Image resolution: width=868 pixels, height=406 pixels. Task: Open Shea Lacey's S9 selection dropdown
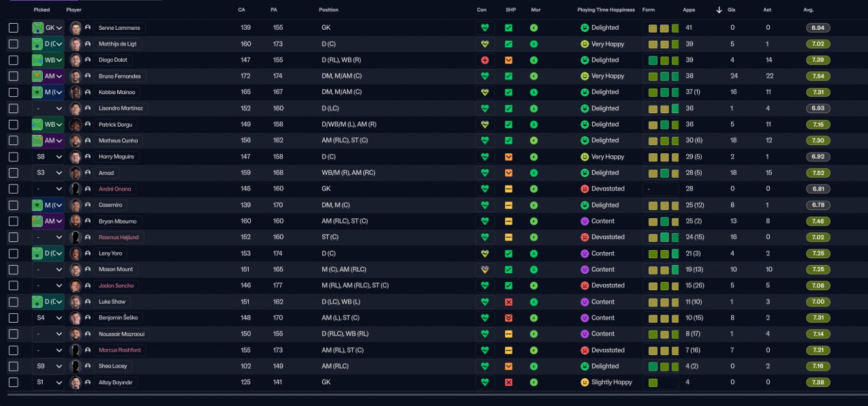47,366
